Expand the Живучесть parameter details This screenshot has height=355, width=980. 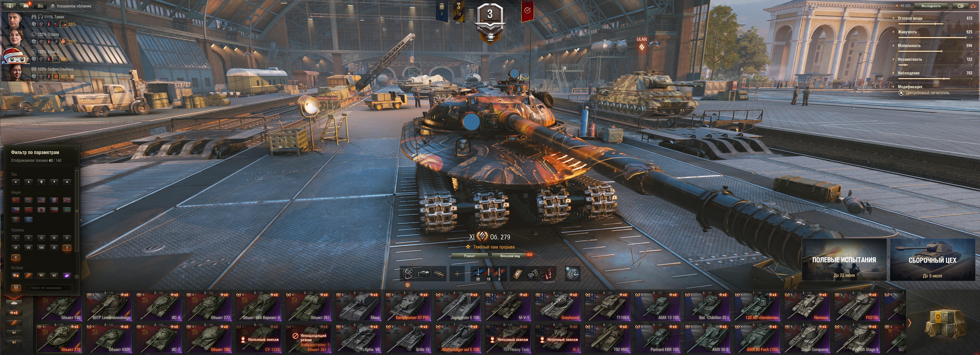click(x=907, y=32)
